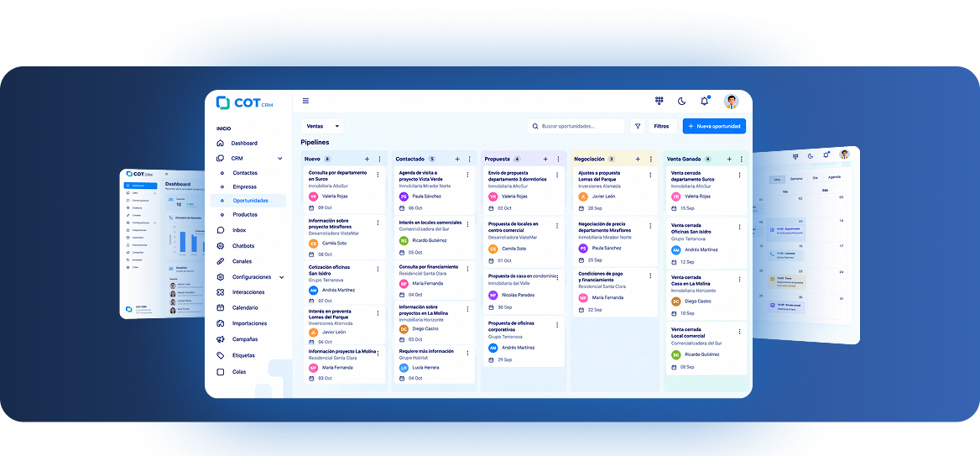Open the Venta cerrada Casa en La Molina card
Screen dimensions: 980x456
[x=706, y=296]
